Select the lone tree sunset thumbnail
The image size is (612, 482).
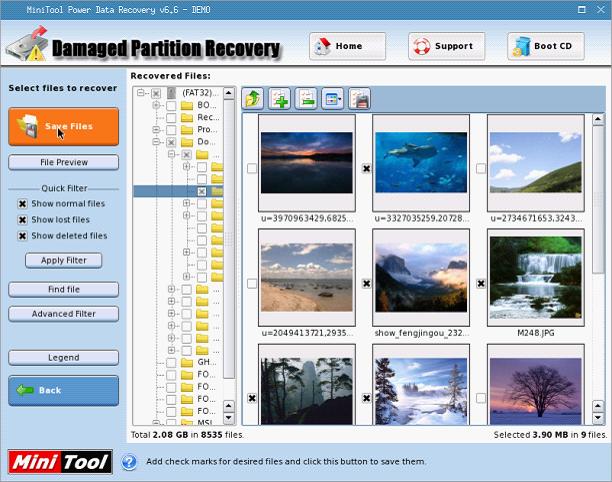point(536,385)
